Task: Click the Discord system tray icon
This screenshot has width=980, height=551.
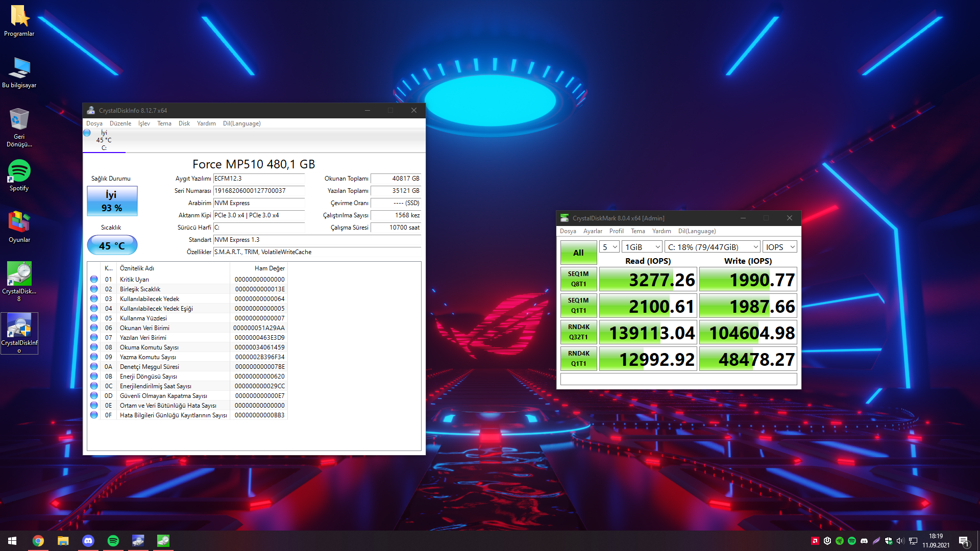Action: [x=864, y=541]
